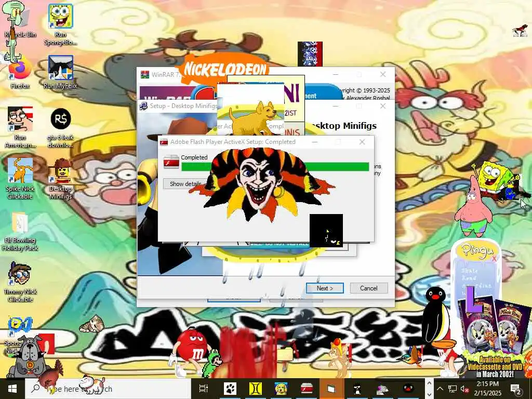The image size is (532, 399).
Task: Click the Pingu penguin taskbar icon
Action: pyautogui.click(x=408, y=389)
